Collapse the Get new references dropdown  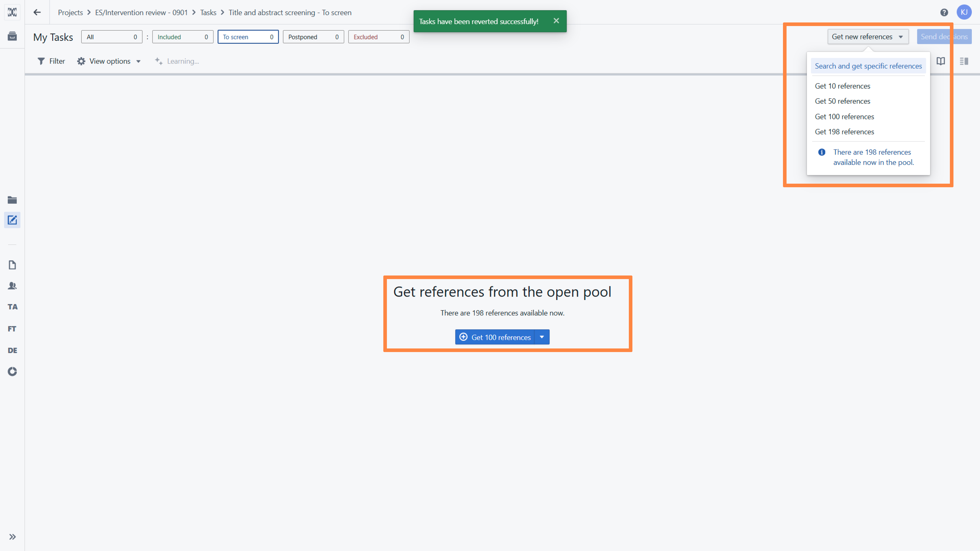pos(868,36)
